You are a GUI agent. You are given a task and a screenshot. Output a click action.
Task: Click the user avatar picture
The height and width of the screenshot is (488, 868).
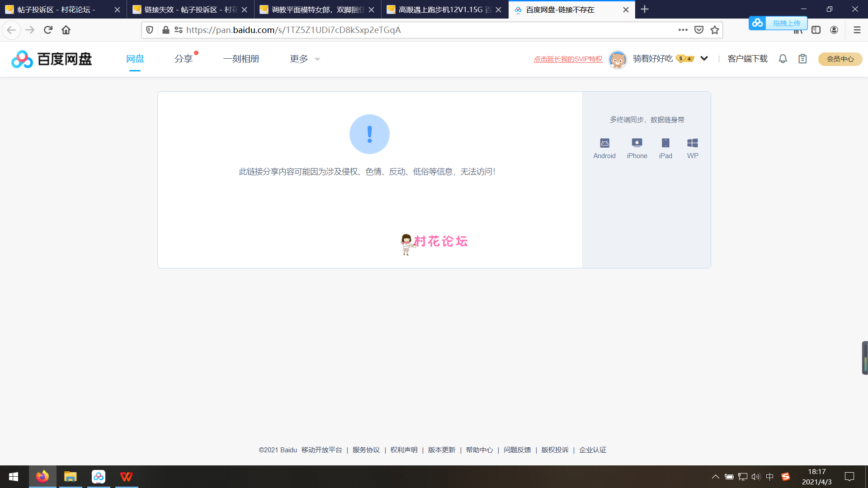[x=618, y=59]
